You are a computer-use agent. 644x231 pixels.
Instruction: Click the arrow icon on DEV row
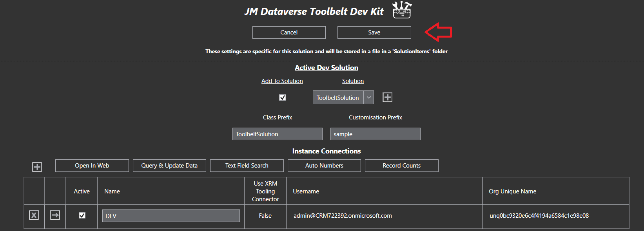click(55, 215)
